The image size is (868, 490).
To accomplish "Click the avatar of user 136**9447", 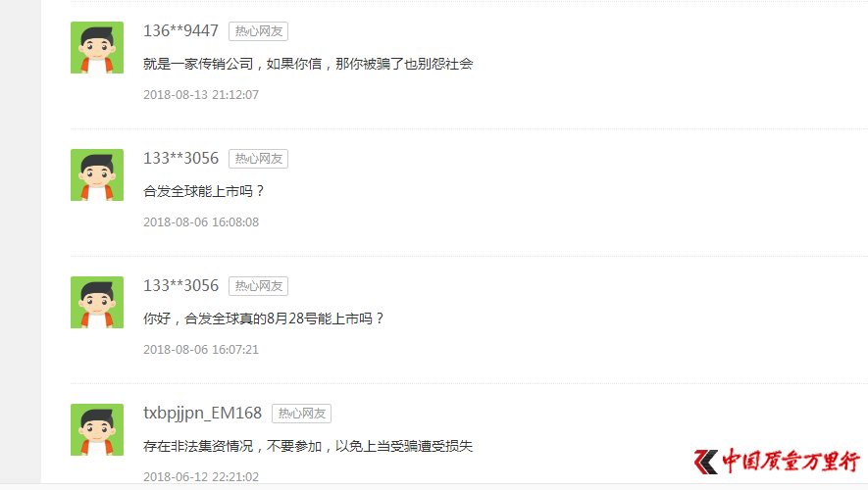I will pyautogui.click(x=97, y=48).
